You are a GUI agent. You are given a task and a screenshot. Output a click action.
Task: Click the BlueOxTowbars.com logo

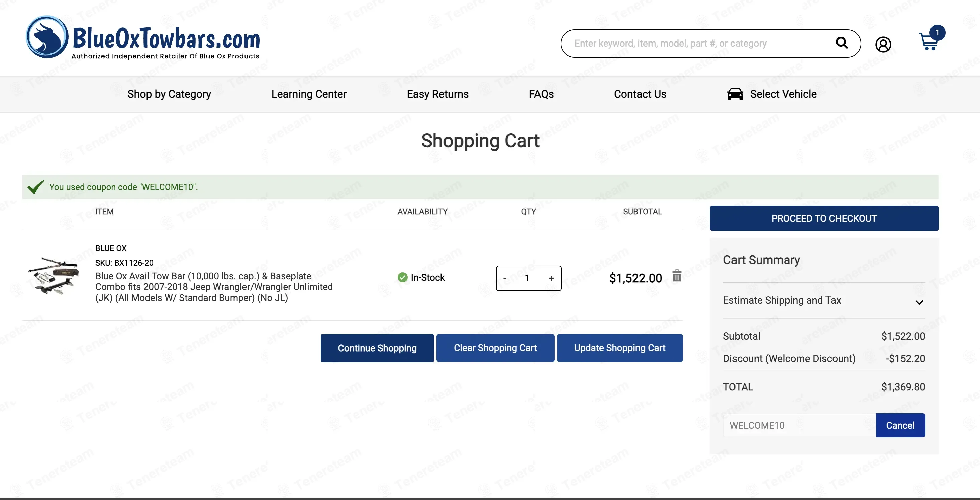click(143, 37)
